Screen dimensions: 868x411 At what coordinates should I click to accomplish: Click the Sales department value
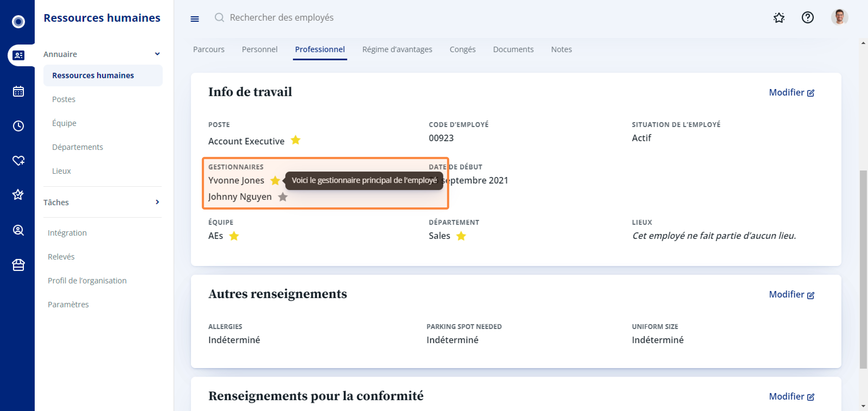(439, 236)
